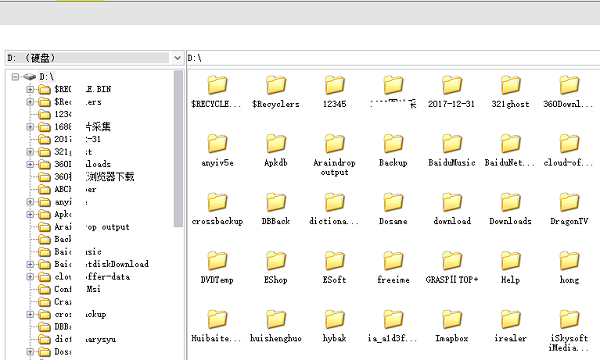Expand the $RECYCLE.BIN tree node
The width and height of the screenshot is (600, 360).
(x=30, y=89)
